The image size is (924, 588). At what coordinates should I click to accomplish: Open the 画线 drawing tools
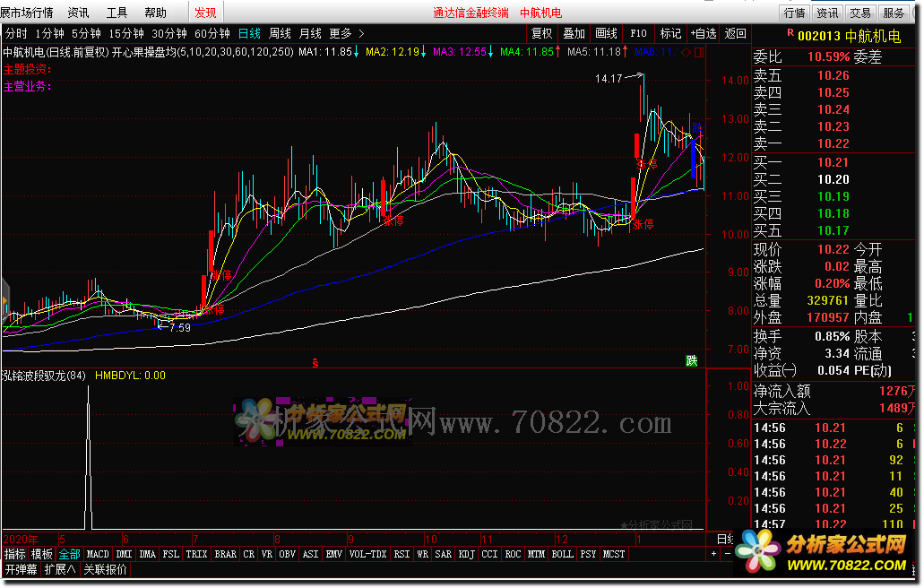pos(606,33)
